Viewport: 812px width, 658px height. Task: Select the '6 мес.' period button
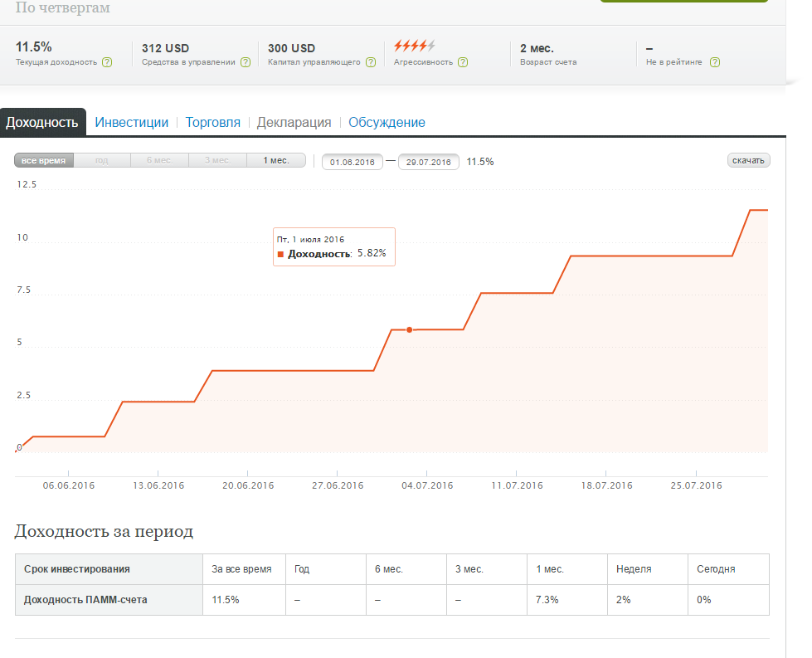pyautogui.click(x=159, y=161)
